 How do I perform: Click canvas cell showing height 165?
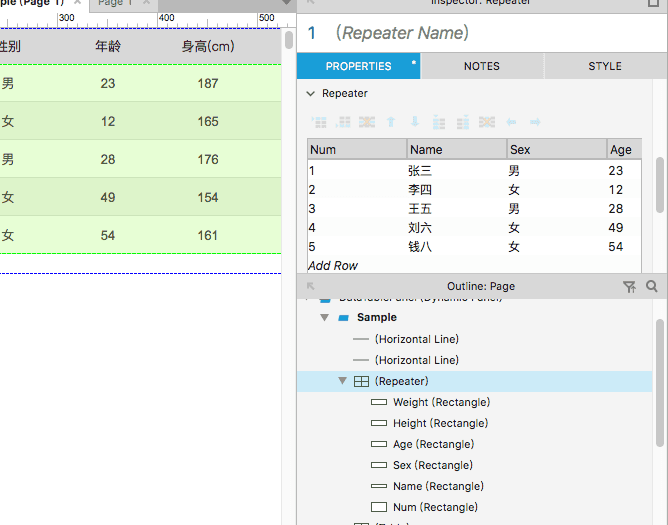[x=208, y=121]
